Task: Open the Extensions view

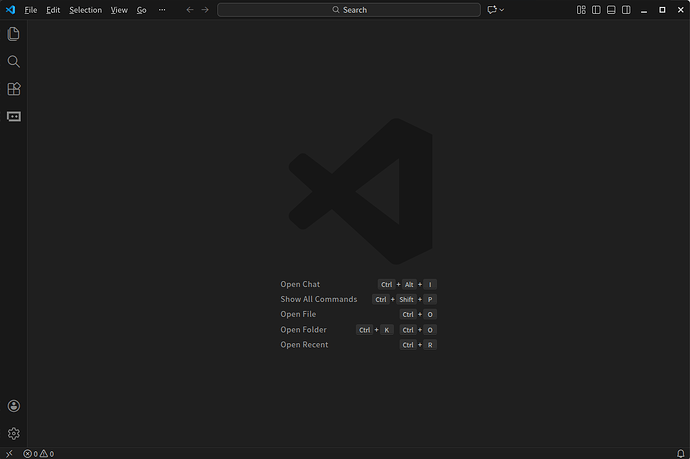Action: tap(14, 89)
